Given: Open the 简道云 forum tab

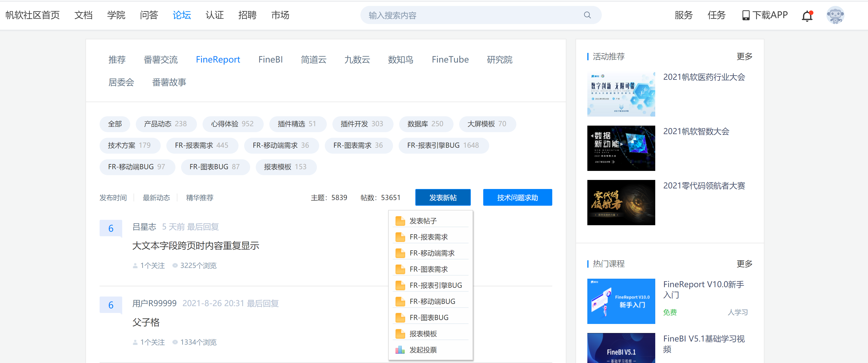Looking at the screenshot, I should (x=313, y=60).
